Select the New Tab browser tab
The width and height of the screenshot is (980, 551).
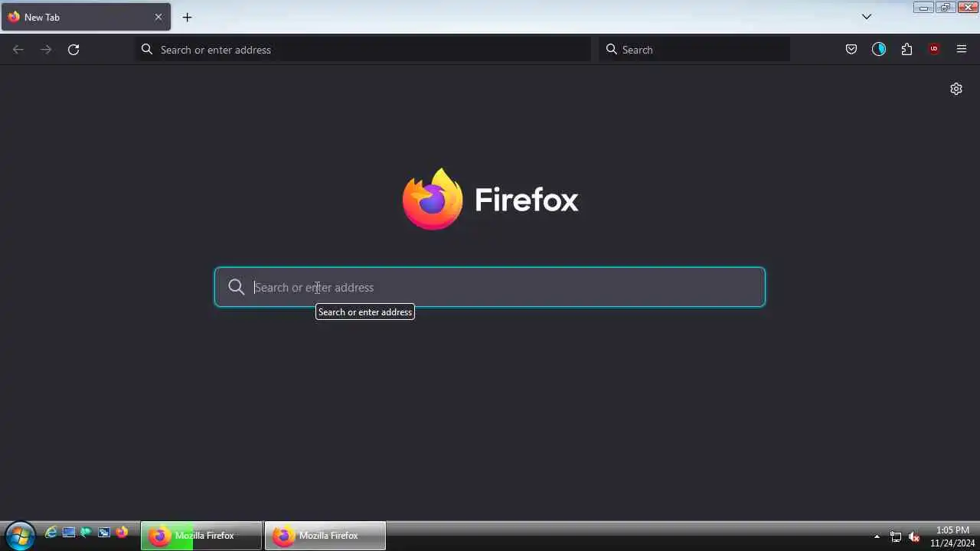(86, 17)
